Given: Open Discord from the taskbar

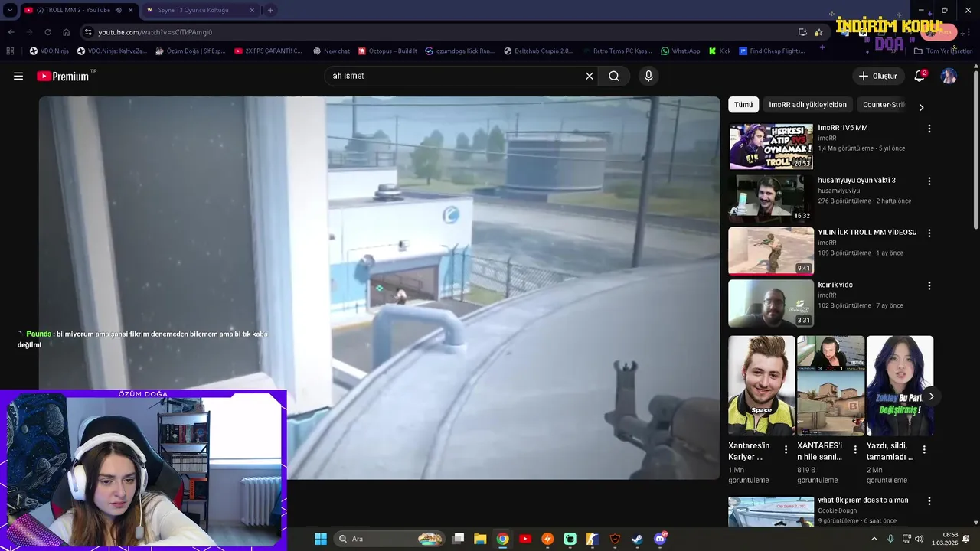Looking at the screenshot, I should (x=660, y=539).
